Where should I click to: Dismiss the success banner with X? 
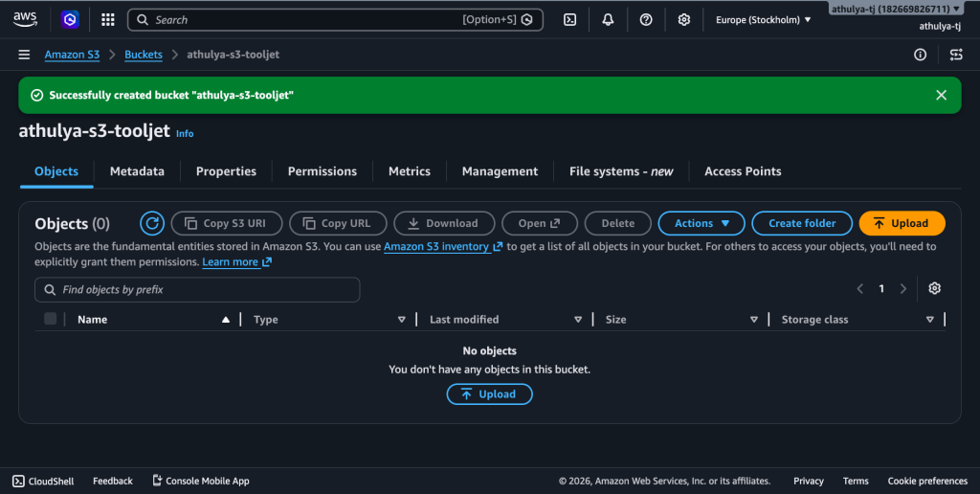coord(942,95)
